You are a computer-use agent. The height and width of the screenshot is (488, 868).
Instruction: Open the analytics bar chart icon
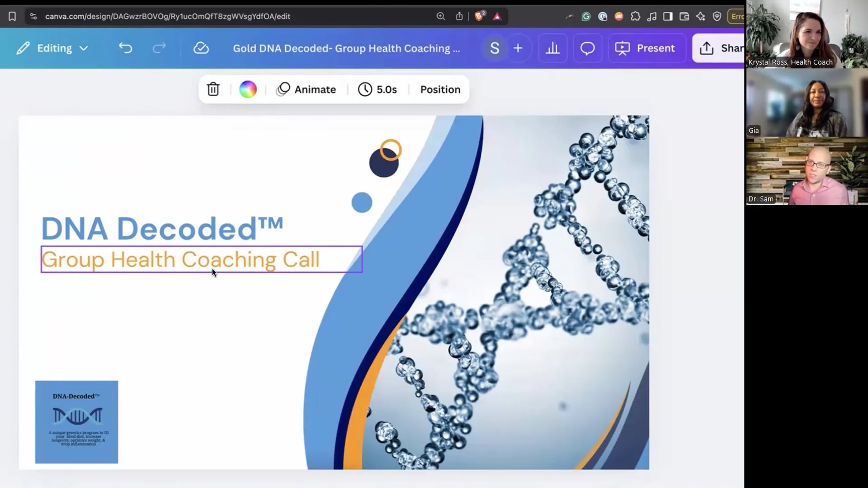(552, 48)
